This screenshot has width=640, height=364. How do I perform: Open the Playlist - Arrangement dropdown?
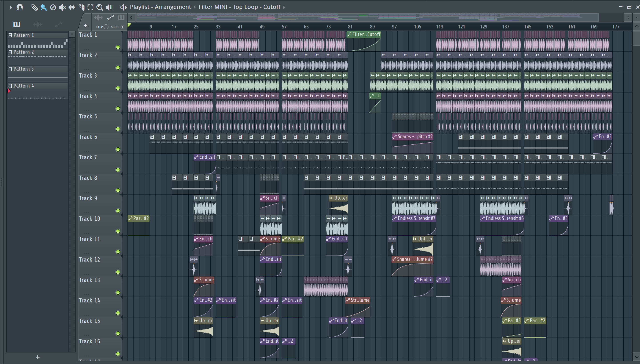click(160, 7)
